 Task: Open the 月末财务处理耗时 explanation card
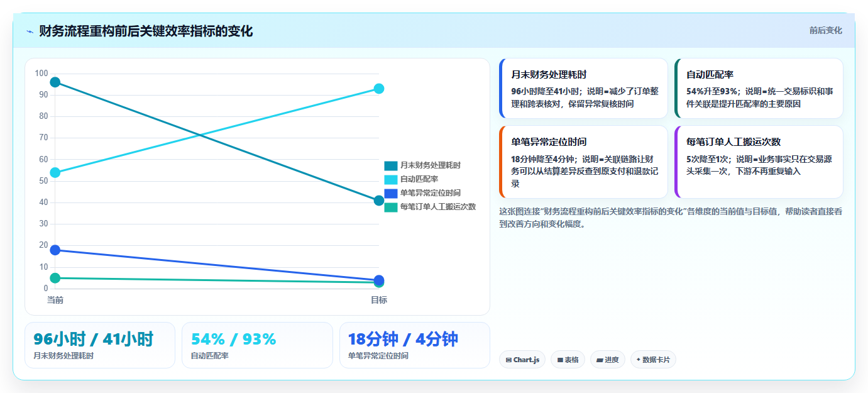coord(583,88)
